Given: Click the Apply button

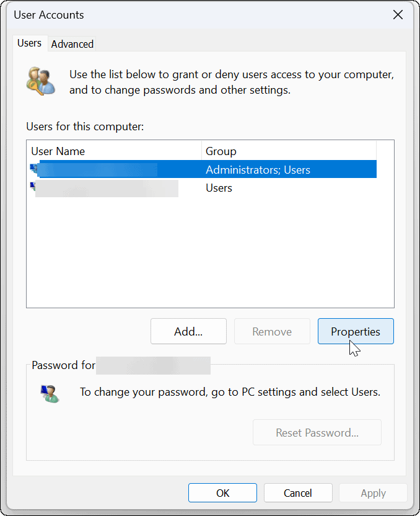Looking at the screenshot, I should point(373,492).
